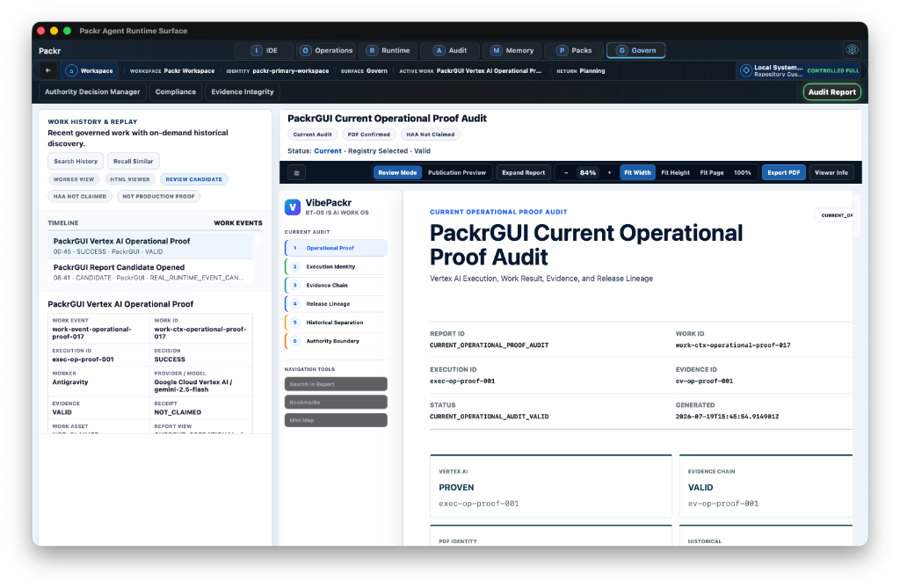
Task: Click the back arrow icon
Action: [48, 70]
